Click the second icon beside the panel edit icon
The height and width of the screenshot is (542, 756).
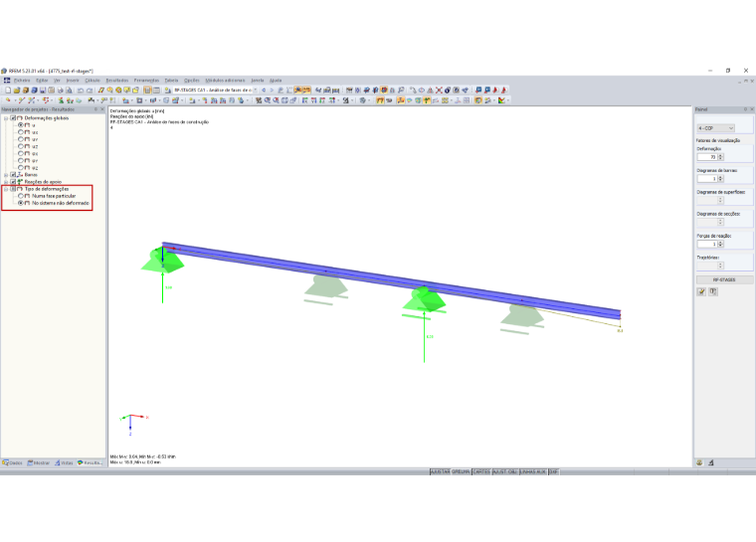coord(713,291)
